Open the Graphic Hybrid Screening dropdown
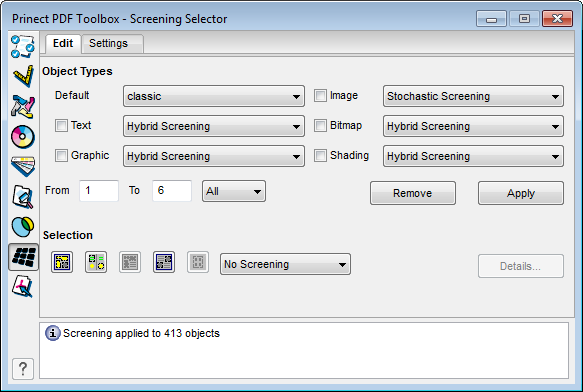583x392 pixels. [x=214, y=156]
